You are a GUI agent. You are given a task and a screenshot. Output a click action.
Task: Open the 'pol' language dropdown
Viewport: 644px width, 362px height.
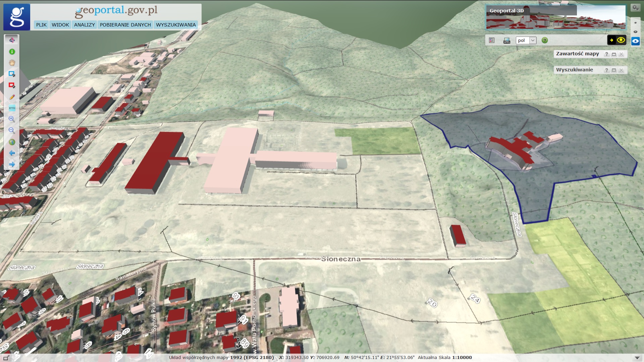point(526,40)
